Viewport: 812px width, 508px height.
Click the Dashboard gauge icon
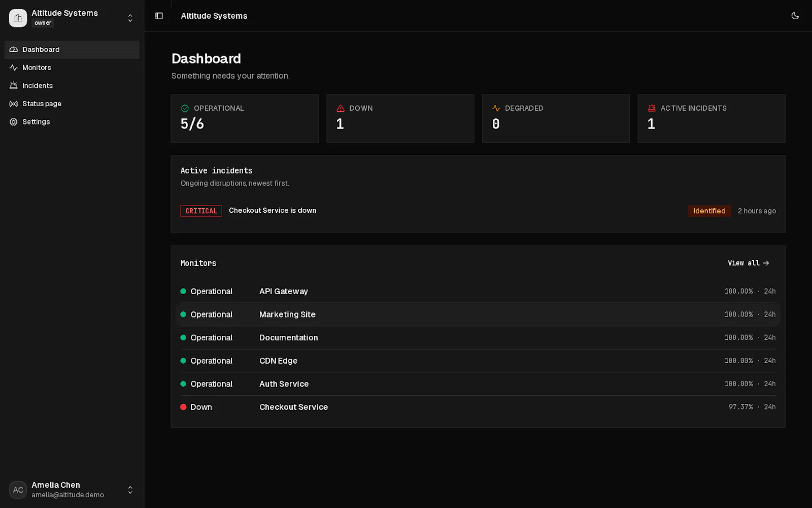click(14, 49)
